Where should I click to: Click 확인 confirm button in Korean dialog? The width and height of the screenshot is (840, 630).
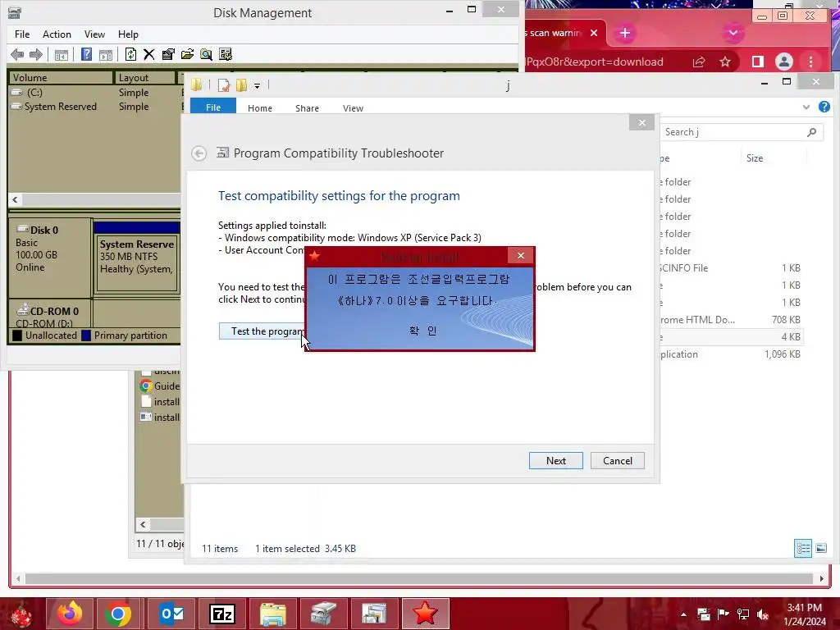pos(423,331)
